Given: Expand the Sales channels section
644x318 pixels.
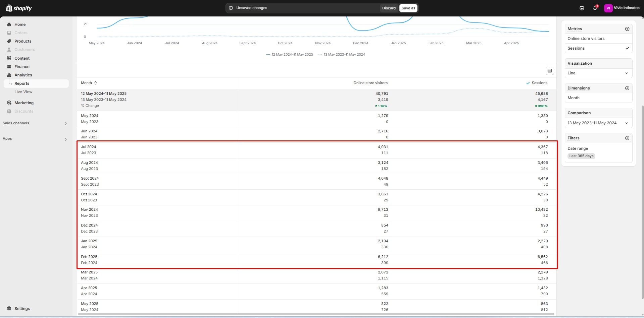Looking at the screenshot, I should (x=65, y=123).
